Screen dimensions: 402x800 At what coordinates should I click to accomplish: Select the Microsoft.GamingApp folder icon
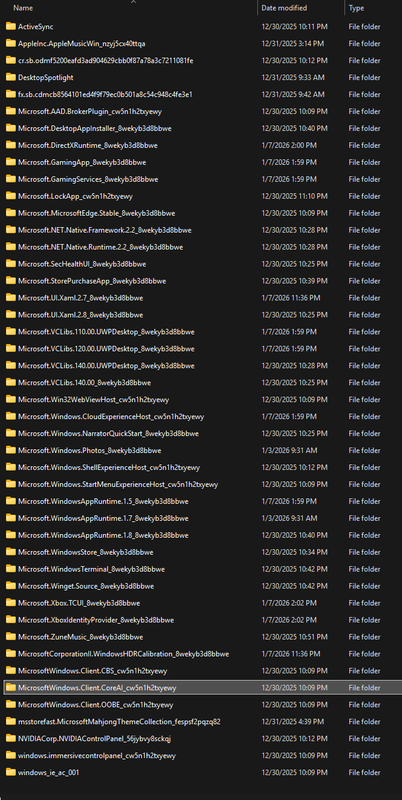[x=11, y=162]
